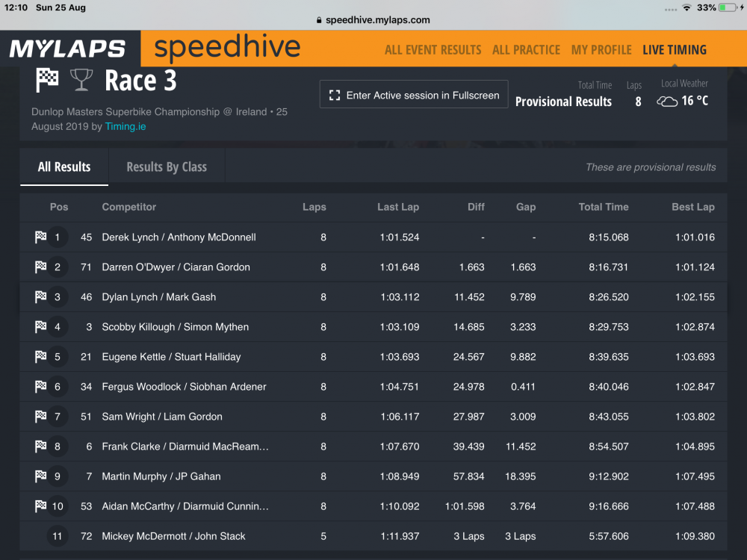Click the gap value 0.411
747x560 pixels.
523,387
